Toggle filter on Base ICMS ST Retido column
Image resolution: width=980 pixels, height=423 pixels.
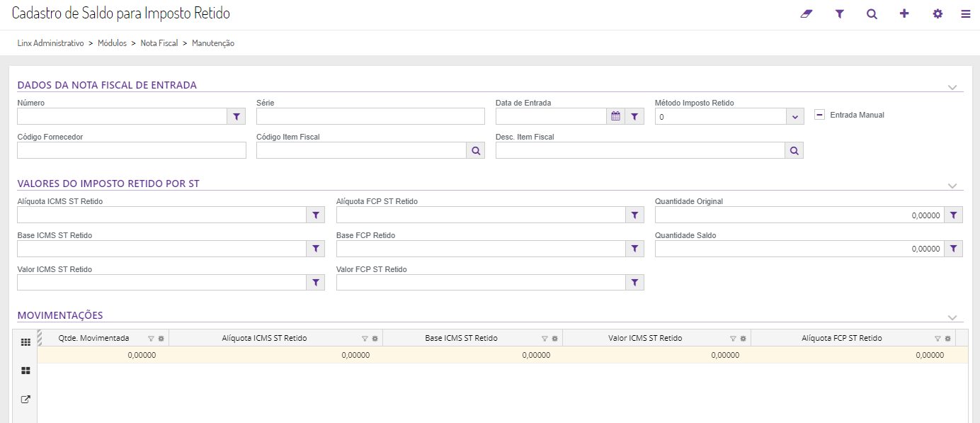point(545,339)
